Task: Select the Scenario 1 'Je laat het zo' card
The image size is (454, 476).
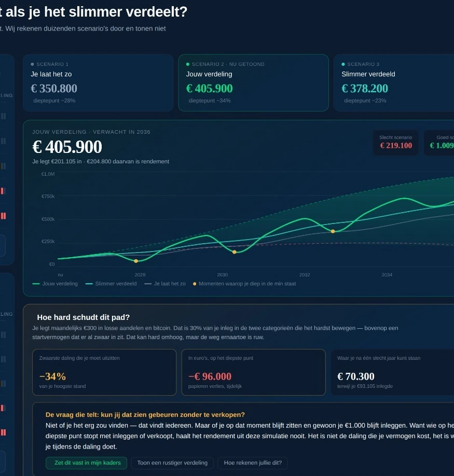Action: [98, 82]
